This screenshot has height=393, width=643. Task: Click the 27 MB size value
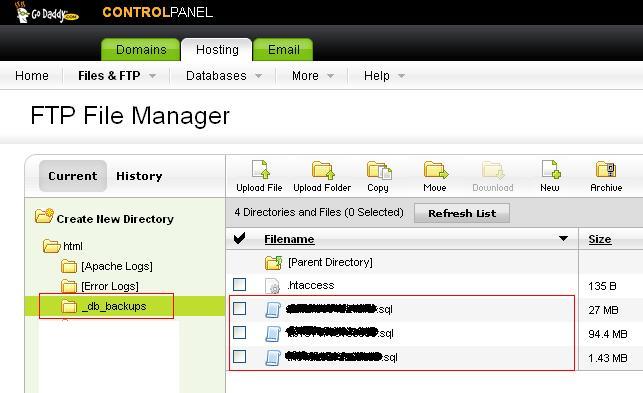[603, 310]
